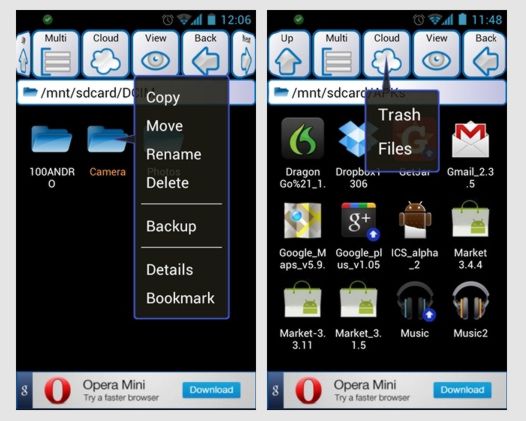
Task: Tap Up button in right phone toolbar
Action: coord(288,54)
